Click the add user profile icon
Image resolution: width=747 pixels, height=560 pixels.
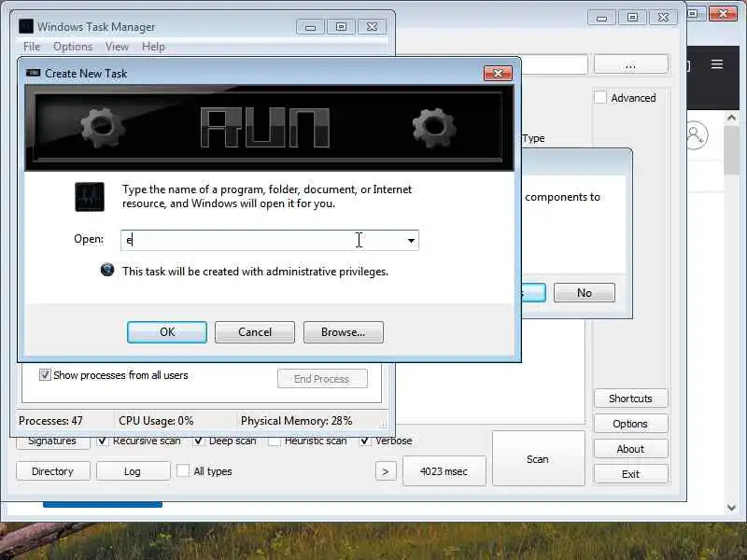point(697,135)
